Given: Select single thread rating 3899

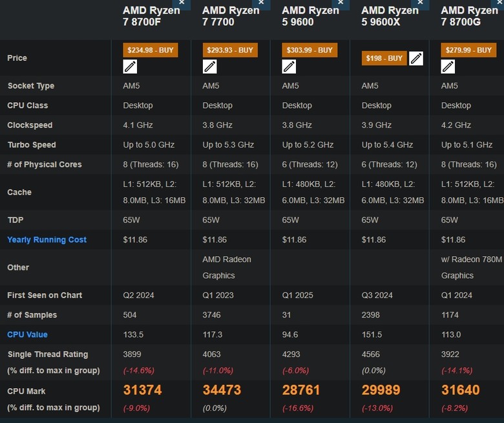Looking at the screenshot, I should (x=132, y=354).
